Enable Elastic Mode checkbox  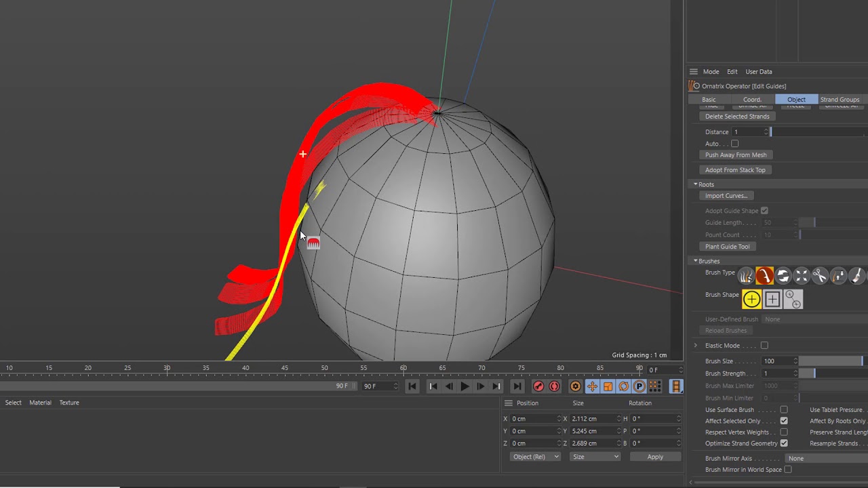(x=764, y=346)
